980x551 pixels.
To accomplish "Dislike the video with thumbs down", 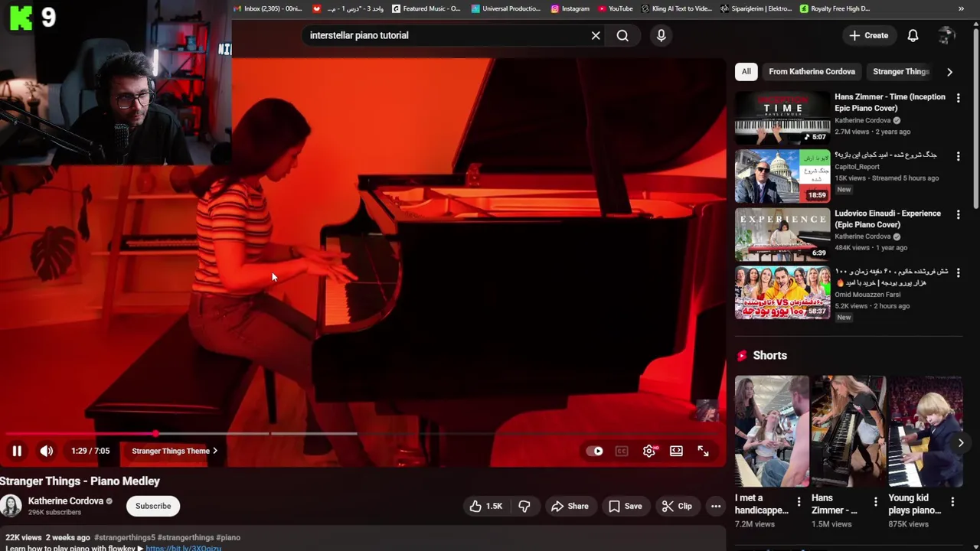I will pyautogui.click(x=524, y=506).
